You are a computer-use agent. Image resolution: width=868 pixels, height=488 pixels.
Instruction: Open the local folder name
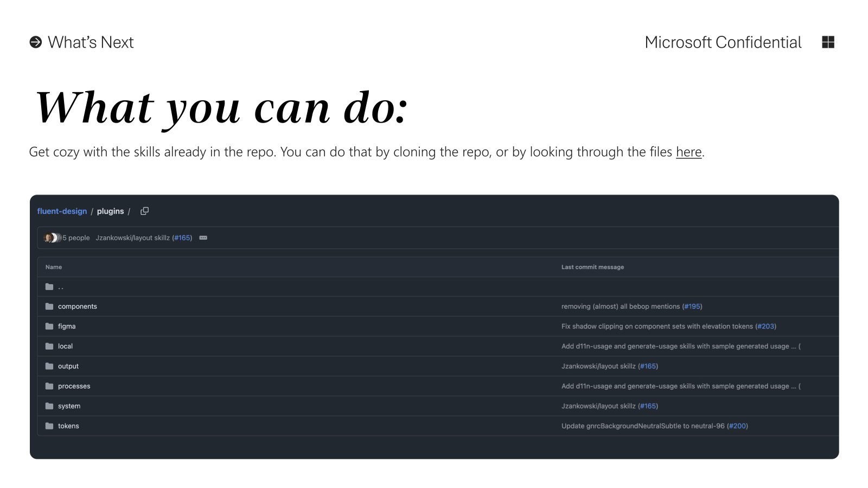point(65,346)
